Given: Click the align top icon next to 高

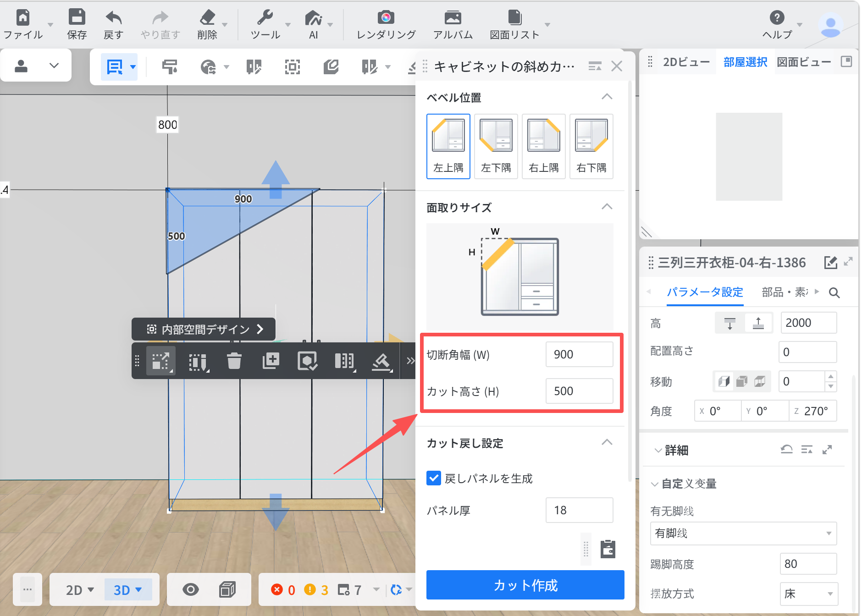Looking at the screenshot, I should (x=729, y=323).
